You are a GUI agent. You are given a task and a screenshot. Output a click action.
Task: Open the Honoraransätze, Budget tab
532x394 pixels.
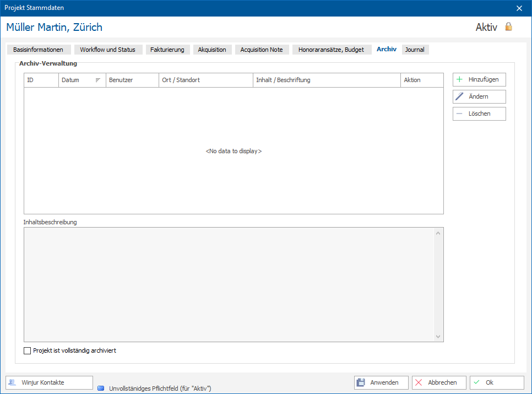(x=331, y=50)
